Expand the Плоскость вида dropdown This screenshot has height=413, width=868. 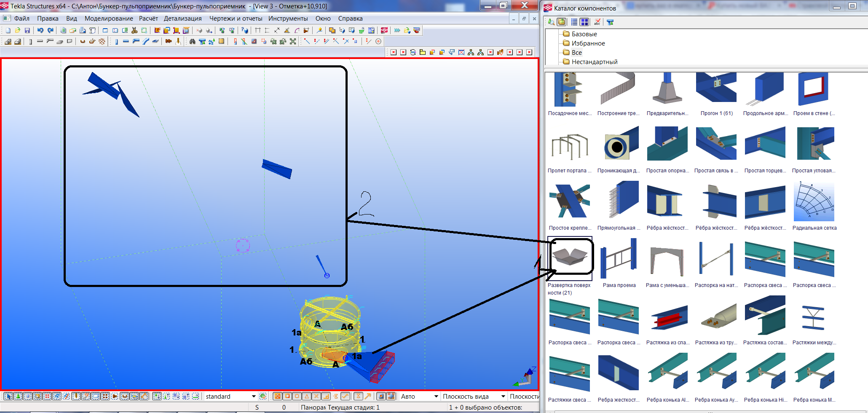[503, 397]
